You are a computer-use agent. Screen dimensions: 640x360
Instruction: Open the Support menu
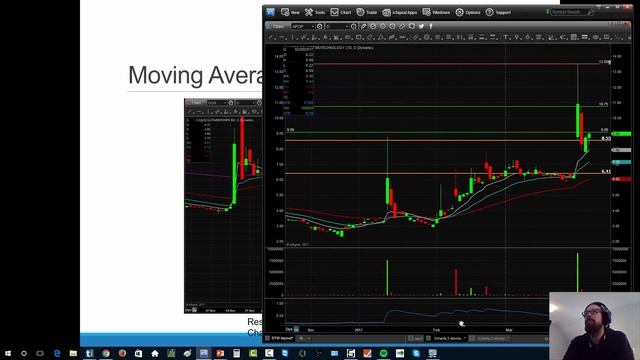[x=498, y=12]
